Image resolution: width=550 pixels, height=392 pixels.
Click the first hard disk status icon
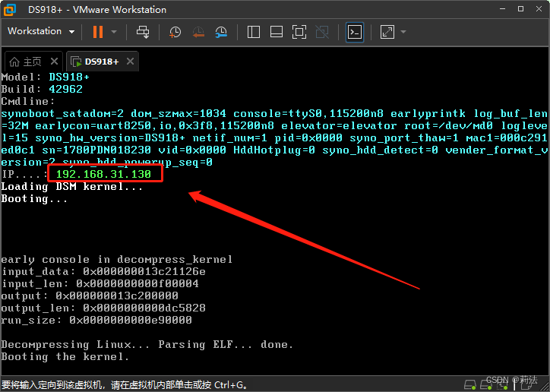click(x=470, y=384)
